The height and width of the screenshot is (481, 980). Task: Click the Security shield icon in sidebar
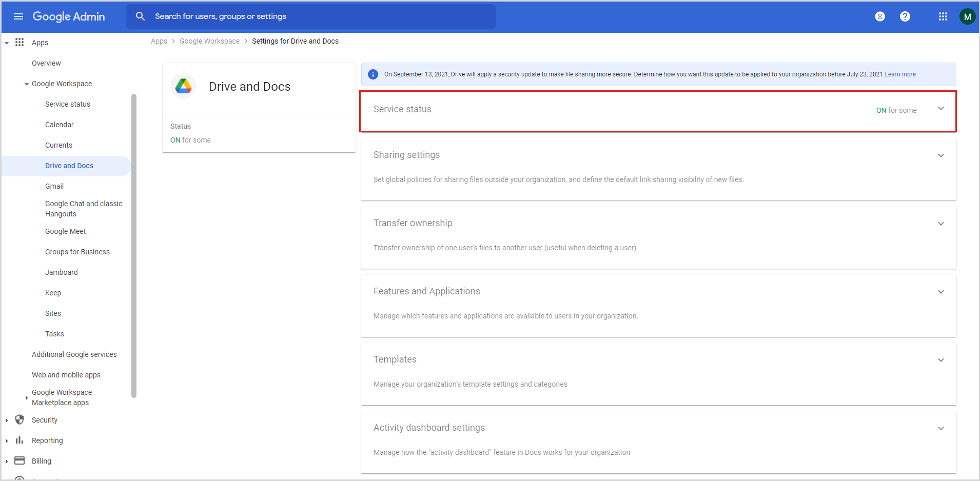(19, 419)
